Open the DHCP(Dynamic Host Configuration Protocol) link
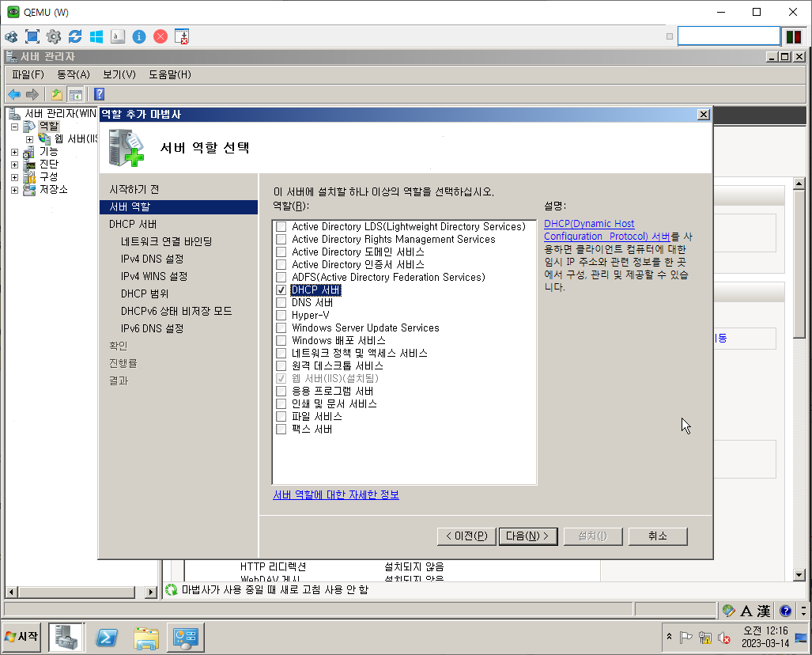 [x=607, y=230]
